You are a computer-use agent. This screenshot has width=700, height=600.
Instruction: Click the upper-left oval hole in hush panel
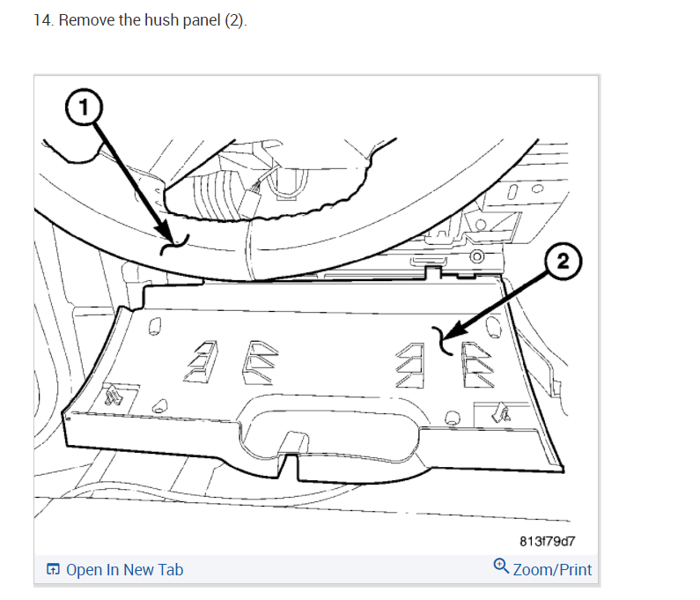[155, 326]
